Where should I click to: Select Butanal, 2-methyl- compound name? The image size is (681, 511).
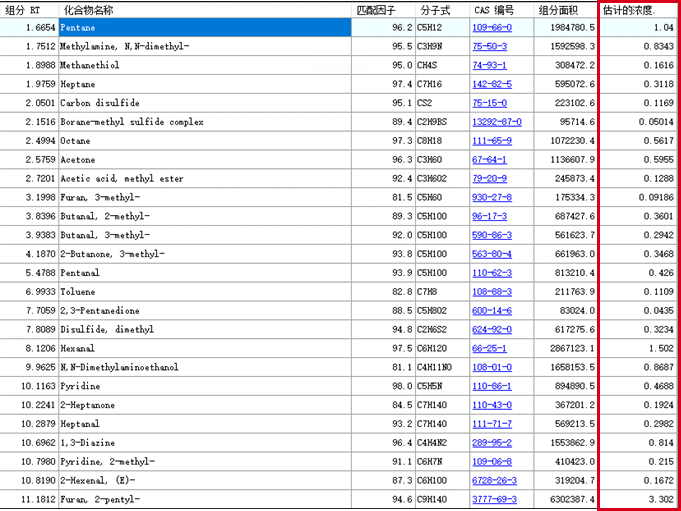pos(105,216)
